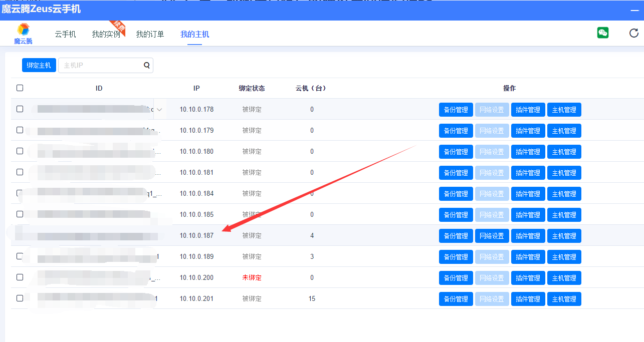Click 备份管理 for host 10.10.0.189

pos(456,257)
